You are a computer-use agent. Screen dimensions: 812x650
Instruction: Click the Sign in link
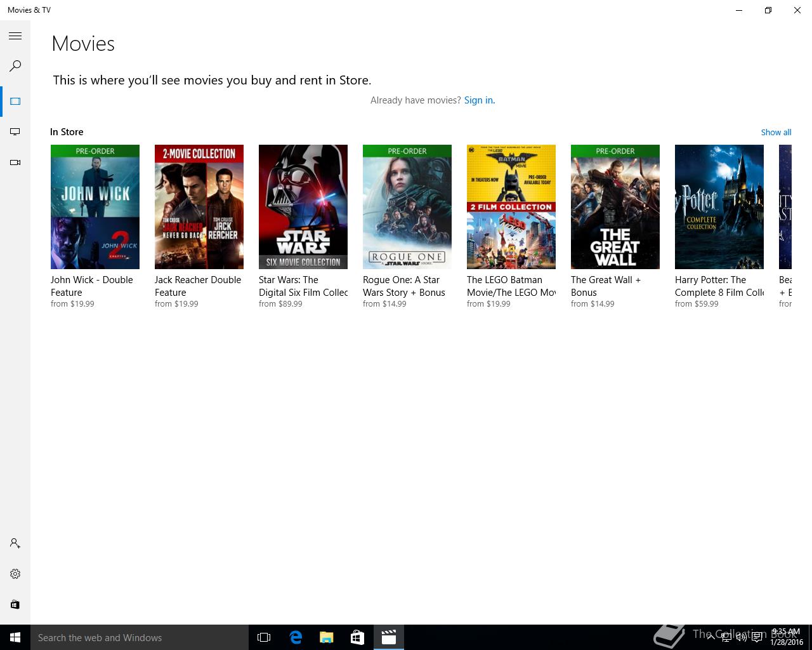tap(480, 100)
